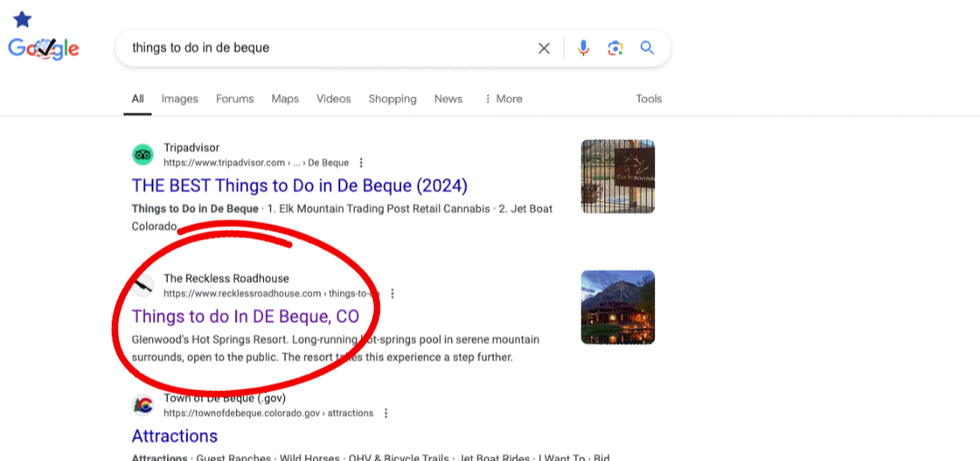Click the blue star icon above logo
The height and width of the screenshot is (461, 980).
(x=23, y=19)
